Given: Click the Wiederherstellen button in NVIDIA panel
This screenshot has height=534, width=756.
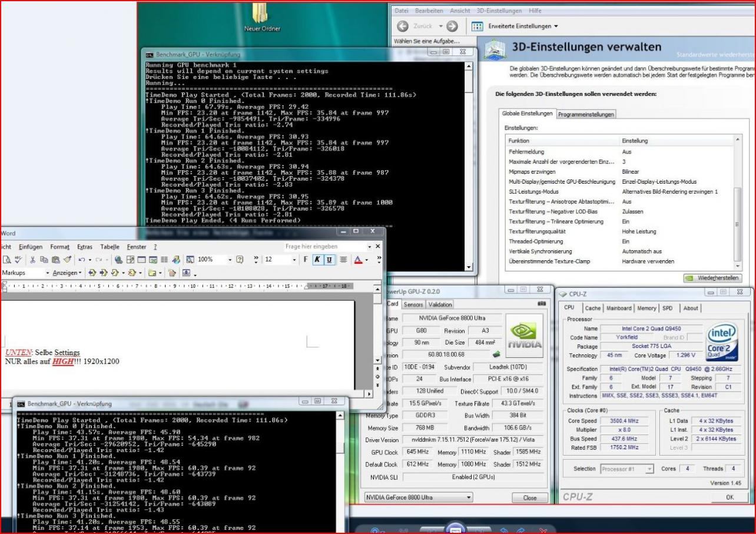Looking at the screenshot, I should (713, 277).
